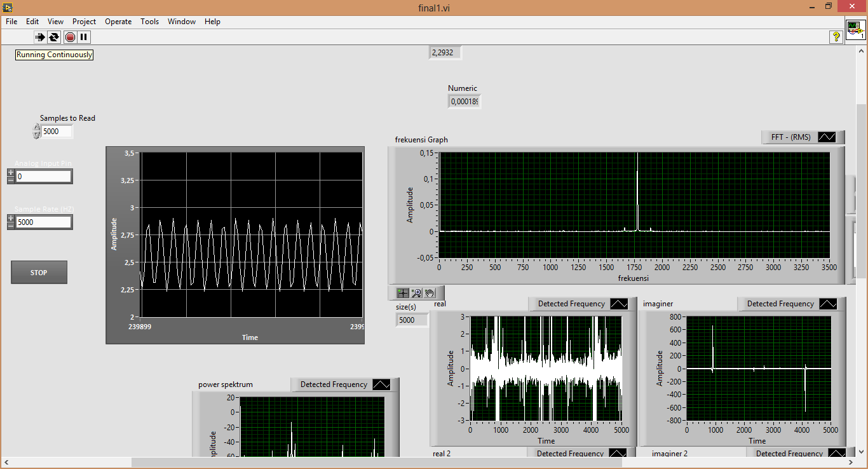The width and height of the screenshot is (868, 469).
Task: Click the real graph Detected Frequency plot icon
Action: tap(618, 304)
